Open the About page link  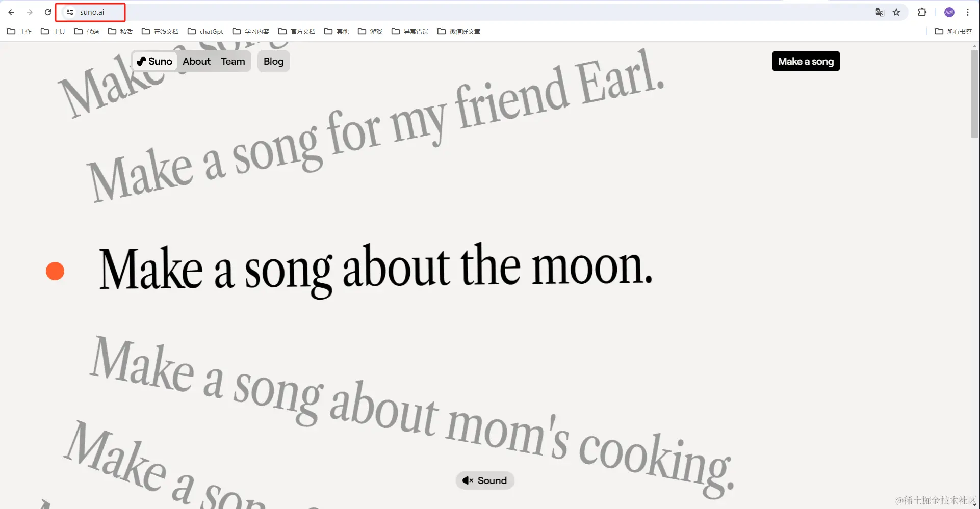coord(197,61)
